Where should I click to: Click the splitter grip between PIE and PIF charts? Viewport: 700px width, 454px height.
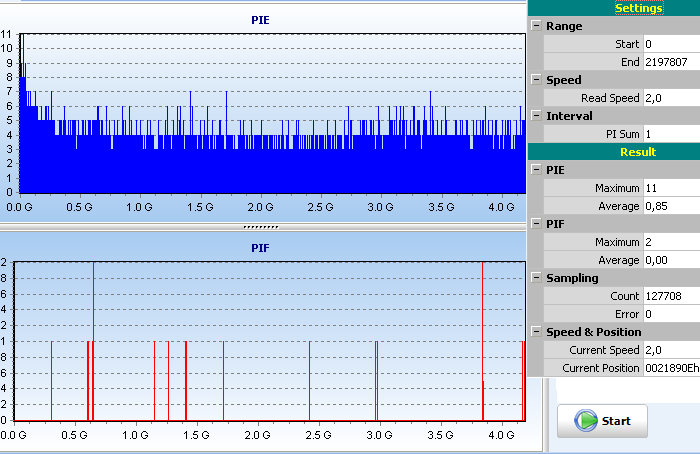(x=261, y=227)
